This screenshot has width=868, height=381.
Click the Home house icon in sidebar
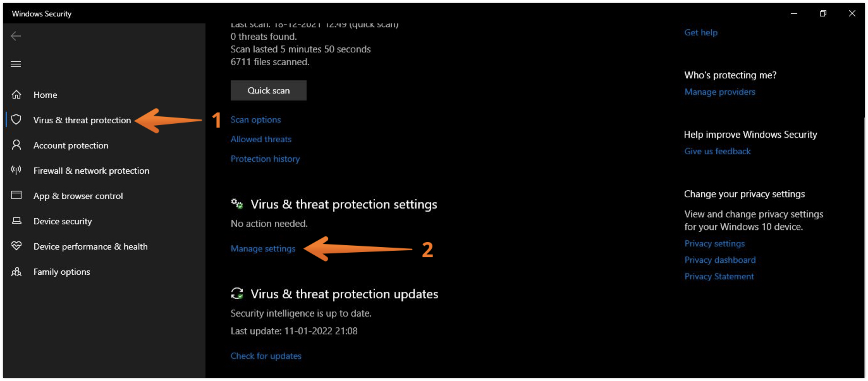point(16,95)
